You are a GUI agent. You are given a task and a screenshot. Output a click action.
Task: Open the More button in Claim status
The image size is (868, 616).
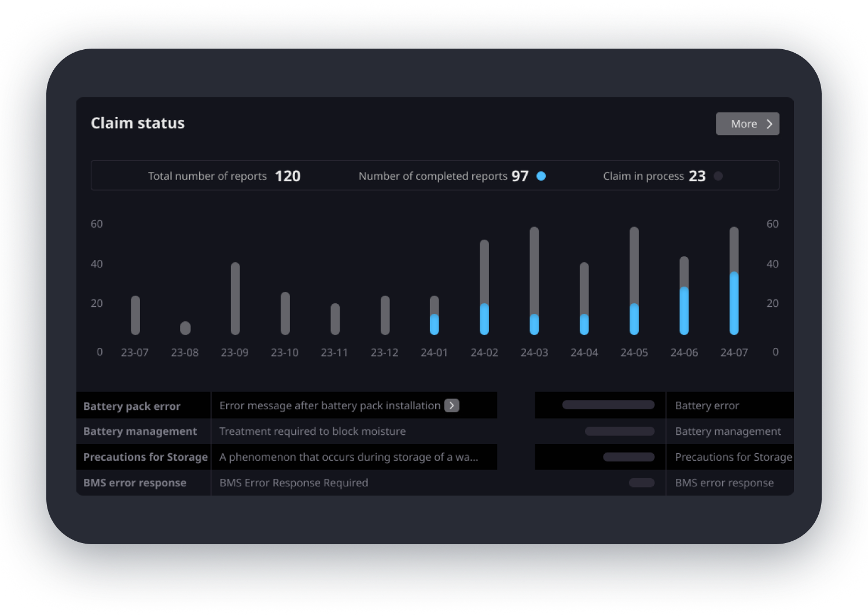[x=747, y=124]
